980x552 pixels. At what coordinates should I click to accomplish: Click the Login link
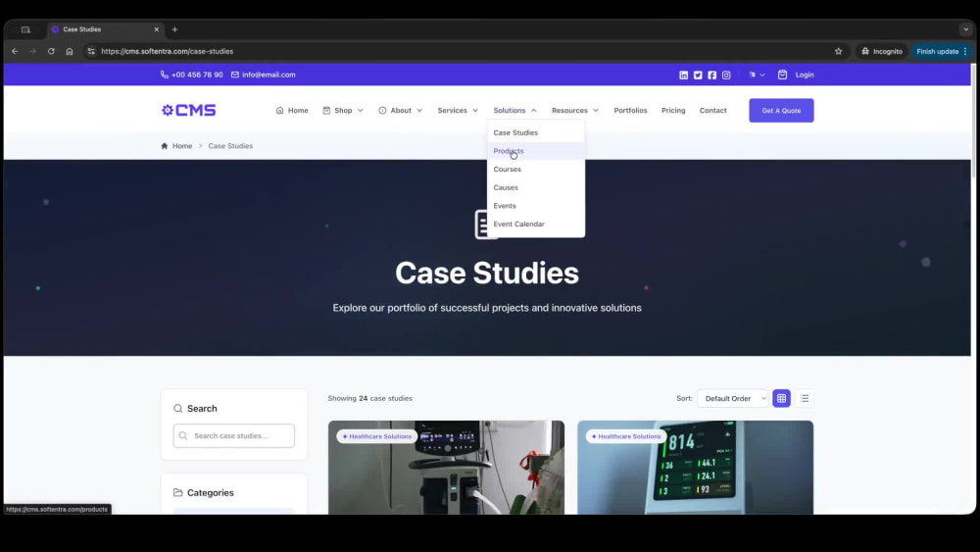805,75
